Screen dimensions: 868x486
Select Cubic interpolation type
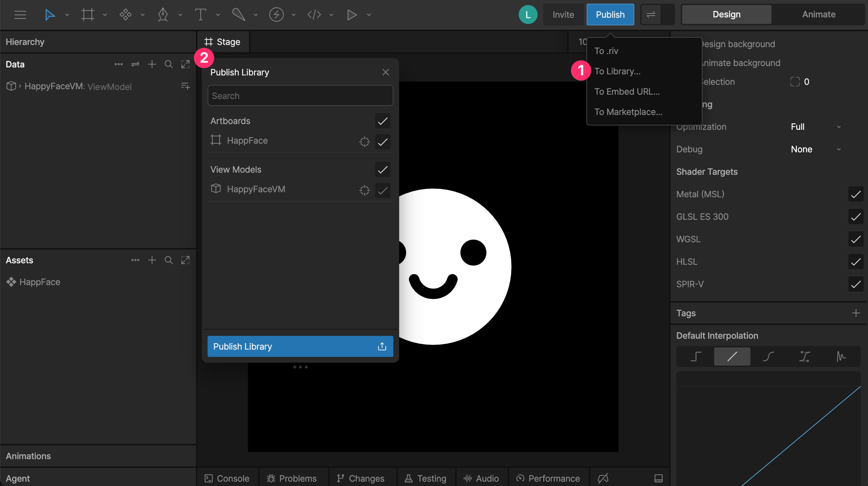768,357
